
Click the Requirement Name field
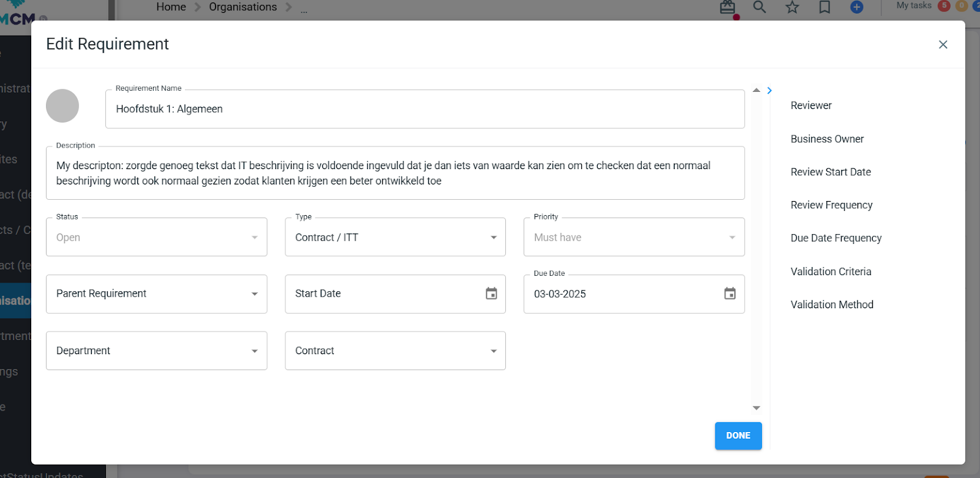[425, 109]
